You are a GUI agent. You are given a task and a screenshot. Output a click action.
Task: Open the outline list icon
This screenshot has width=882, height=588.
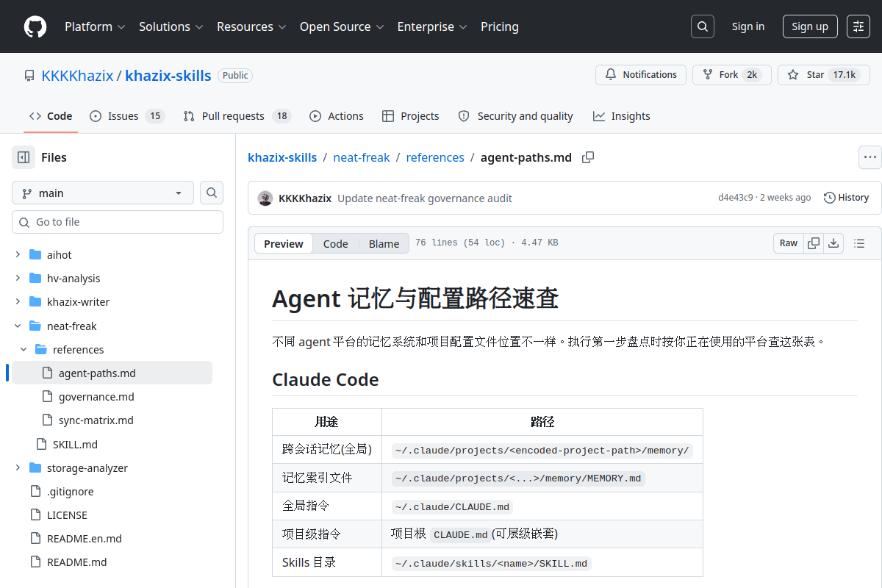(859, 243)
